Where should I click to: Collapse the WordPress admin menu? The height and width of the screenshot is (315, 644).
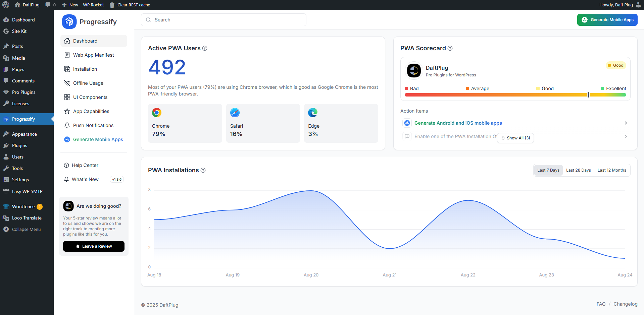25,229
